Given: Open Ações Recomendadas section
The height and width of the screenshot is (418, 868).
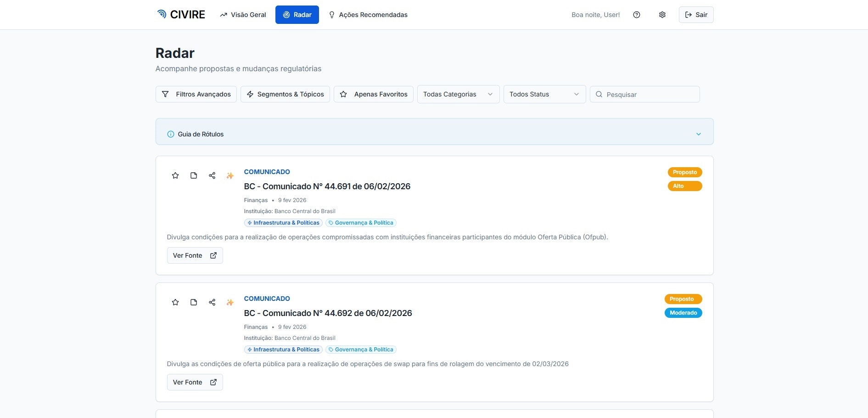Looking at the screenshot, I should tap(368, 14).
